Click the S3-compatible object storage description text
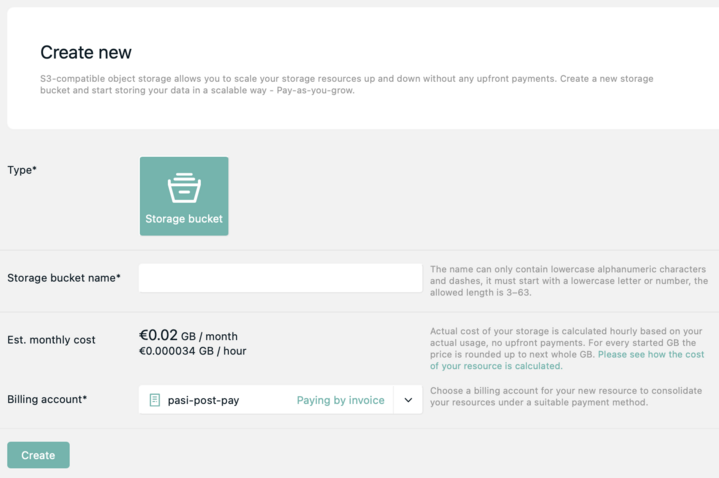 [x=347, y=84]
